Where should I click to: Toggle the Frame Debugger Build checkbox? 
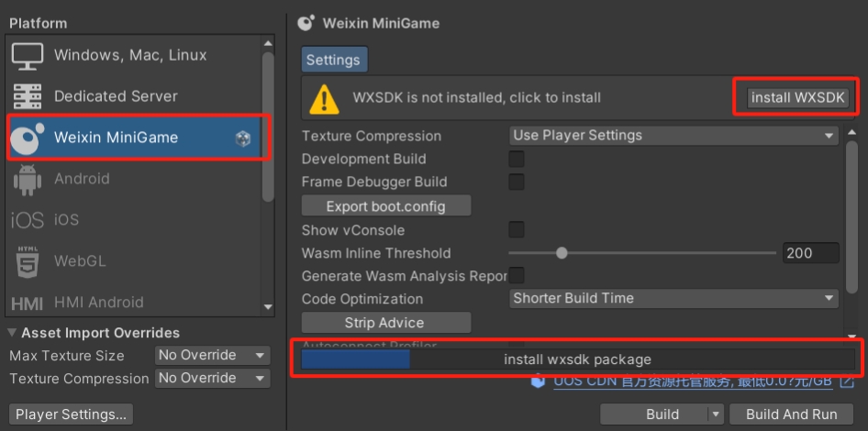(x=517, y=182)
